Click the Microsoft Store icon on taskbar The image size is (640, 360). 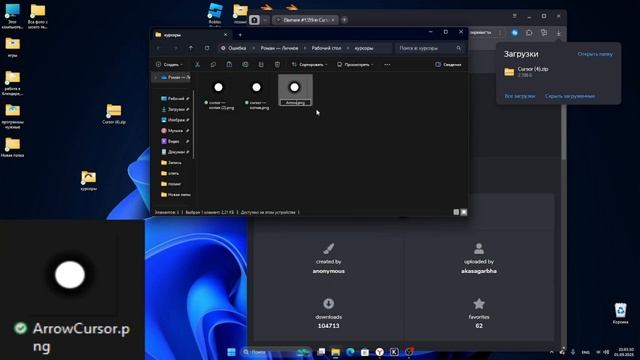coord(365,352)
